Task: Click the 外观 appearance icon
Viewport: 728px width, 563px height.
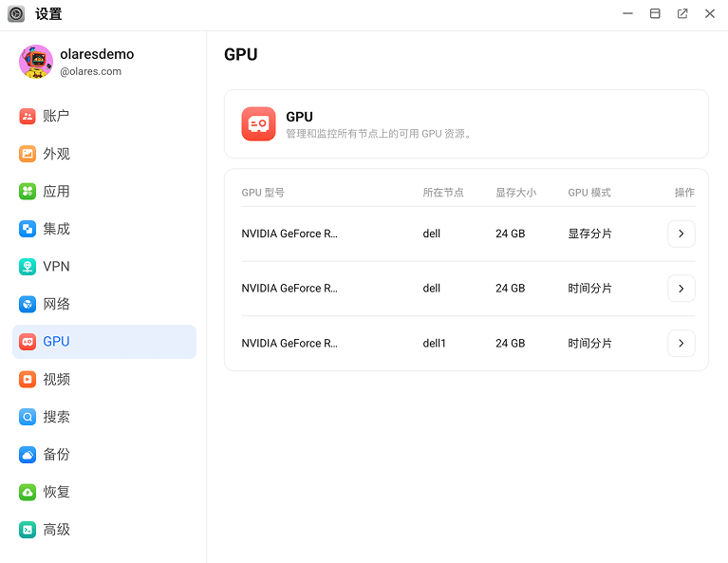Action: click(x=28, y=154)
